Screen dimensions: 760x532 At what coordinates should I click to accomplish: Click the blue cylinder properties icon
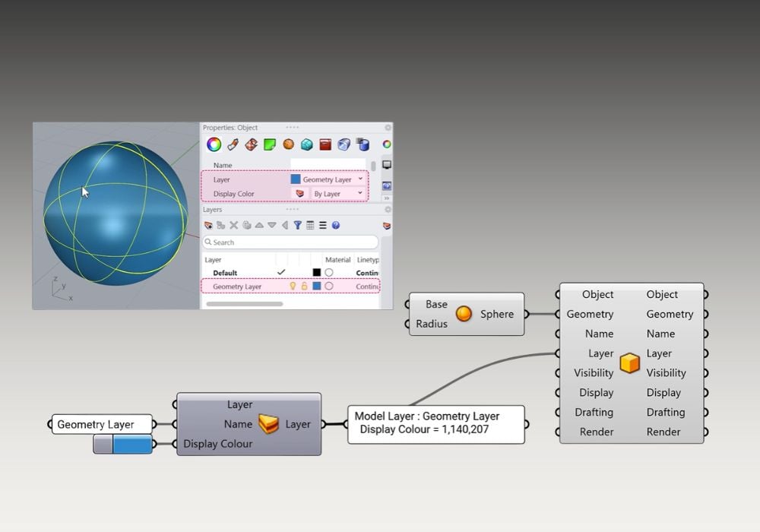pyautogui.click(x=363, y=144)
